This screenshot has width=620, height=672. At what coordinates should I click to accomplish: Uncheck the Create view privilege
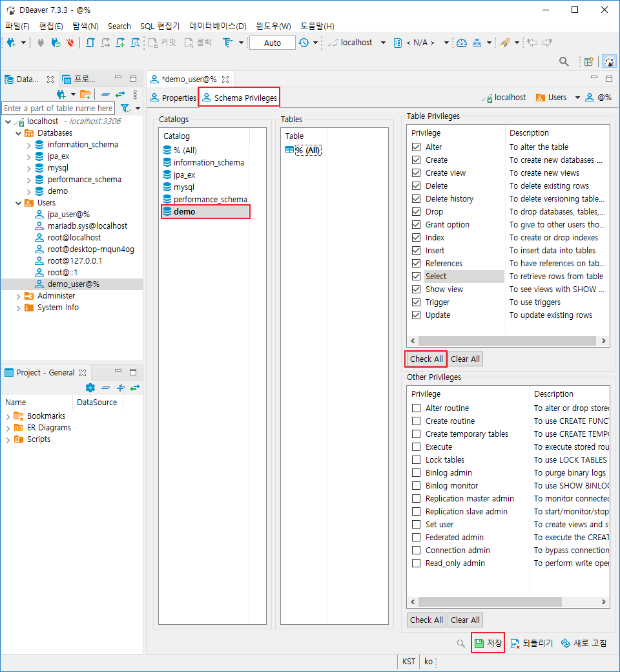point(416,173)
